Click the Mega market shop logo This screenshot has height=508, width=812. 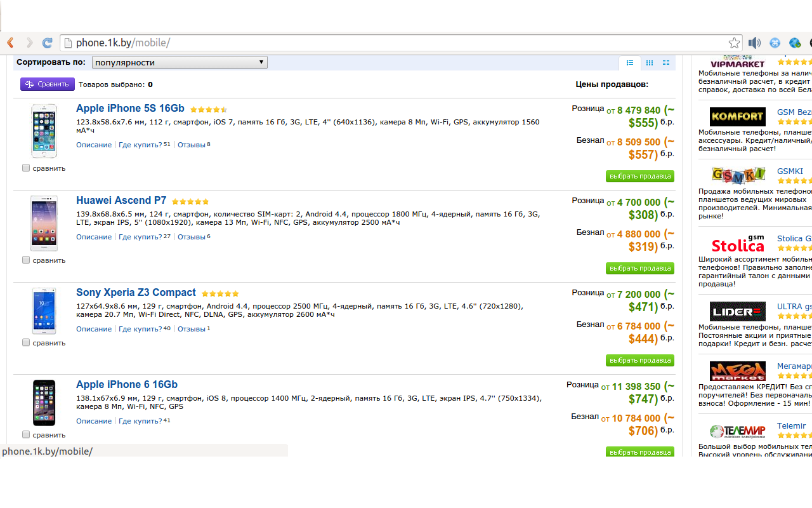click(737, 371)
